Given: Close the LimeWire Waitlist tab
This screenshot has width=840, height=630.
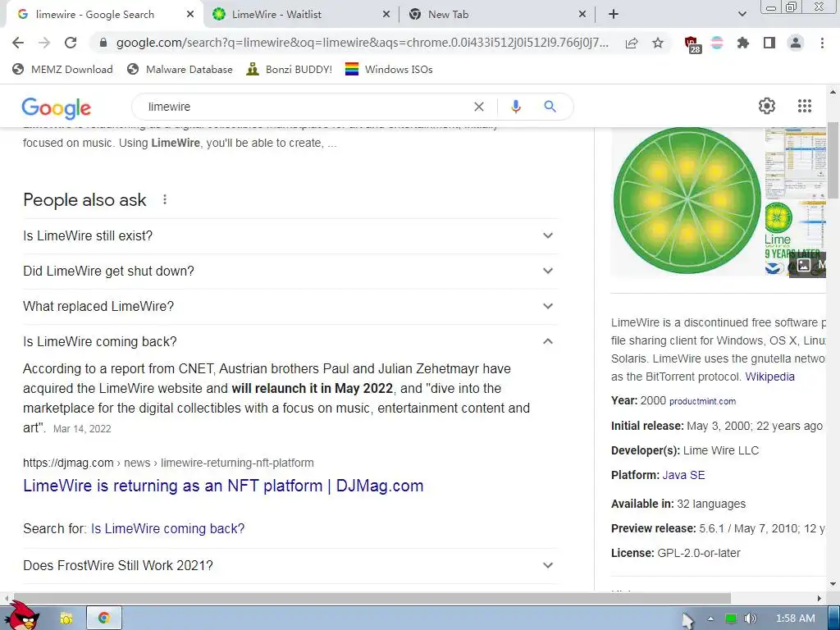Looking at the screenshot, I should coord(386,15).
